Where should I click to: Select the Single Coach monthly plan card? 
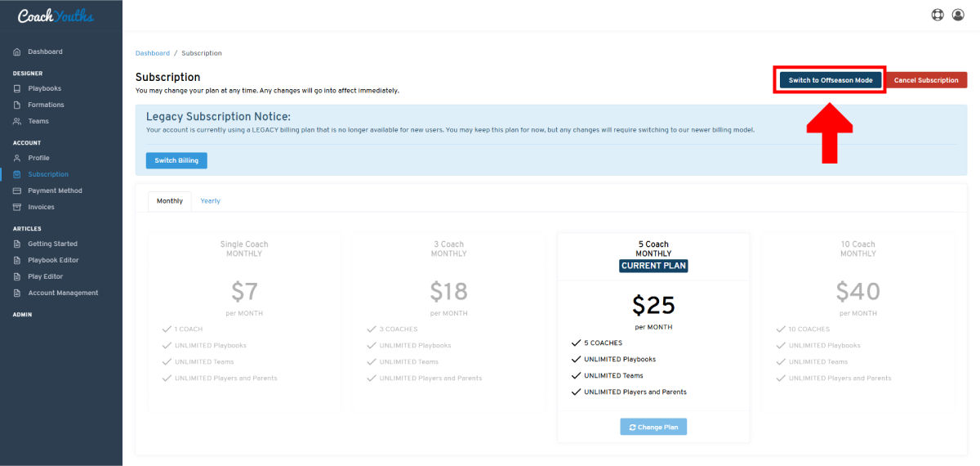tap(244, 322)
